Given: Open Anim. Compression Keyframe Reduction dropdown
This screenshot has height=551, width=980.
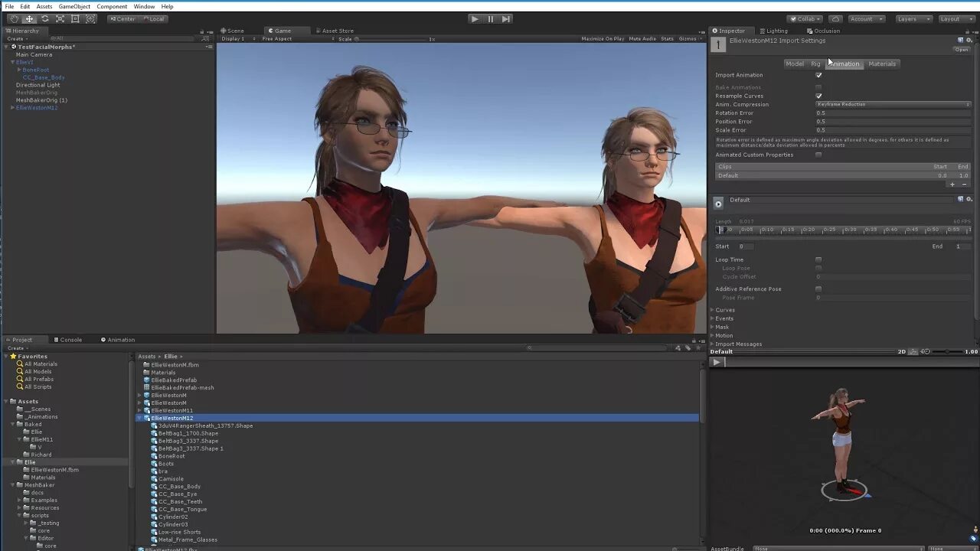Looking at the screenshot, I should (x=893, y=104).
